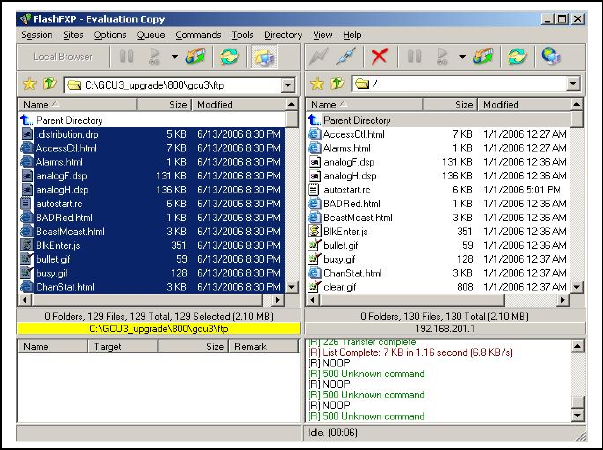
Task: Open the View menu
Action: (322, 35)
